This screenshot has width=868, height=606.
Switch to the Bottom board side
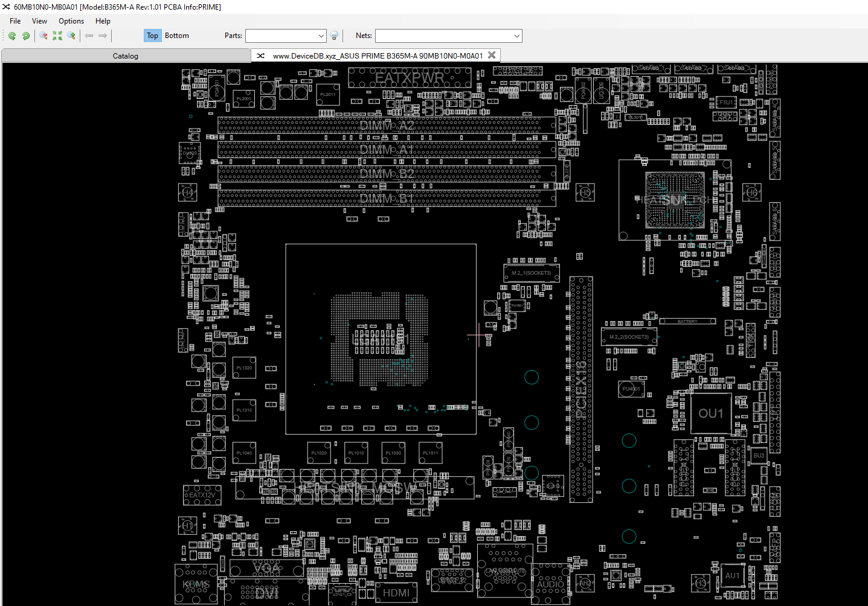pos(177,36)
